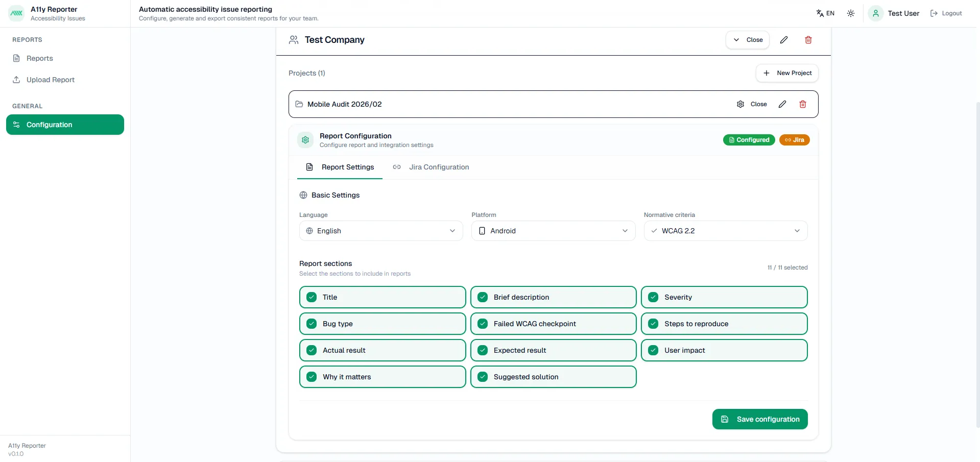Click the red trash icon for Test Company
The image size is (980, 462).
click(x=808, y=40)
